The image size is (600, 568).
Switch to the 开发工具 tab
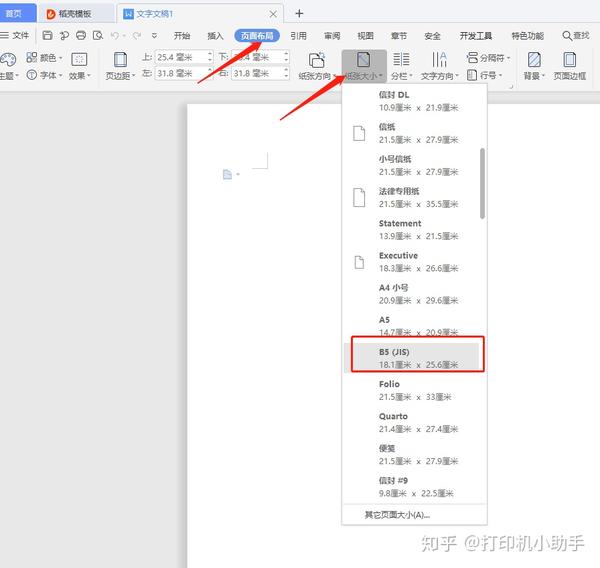(476, 36)
